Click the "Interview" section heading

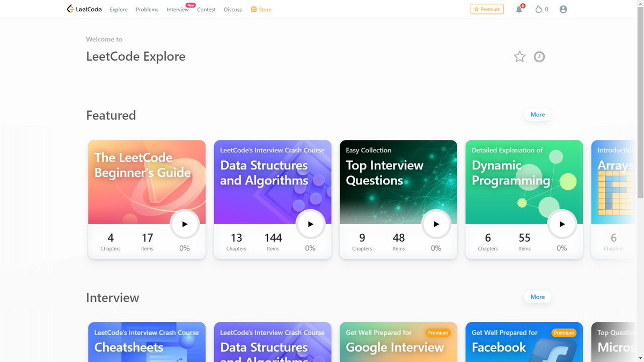click(x=113, y=298)
